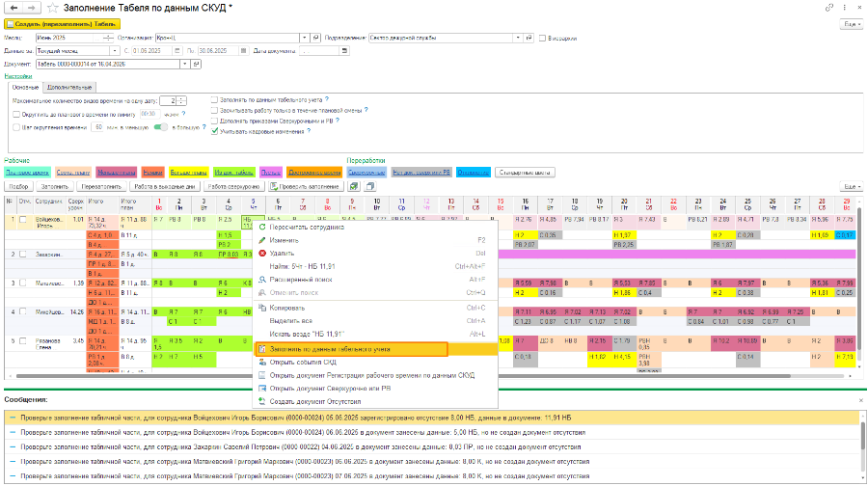Show help for Округлять до планового времени

(x=183, y=114)
